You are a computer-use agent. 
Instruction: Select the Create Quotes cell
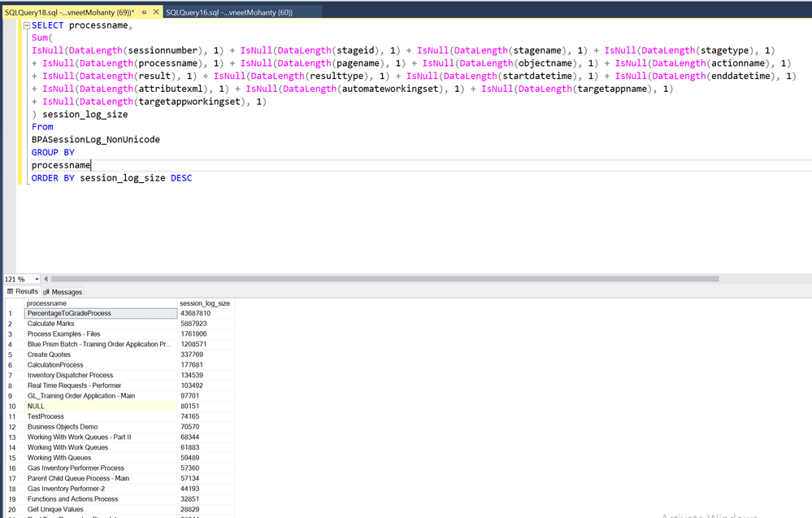pyautogui.click(x=101, y=355)
